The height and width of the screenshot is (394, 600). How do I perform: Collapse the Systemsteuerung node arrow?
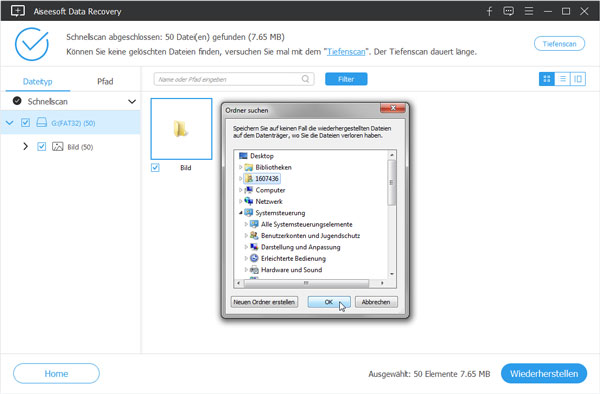click(x=240, y=213)
